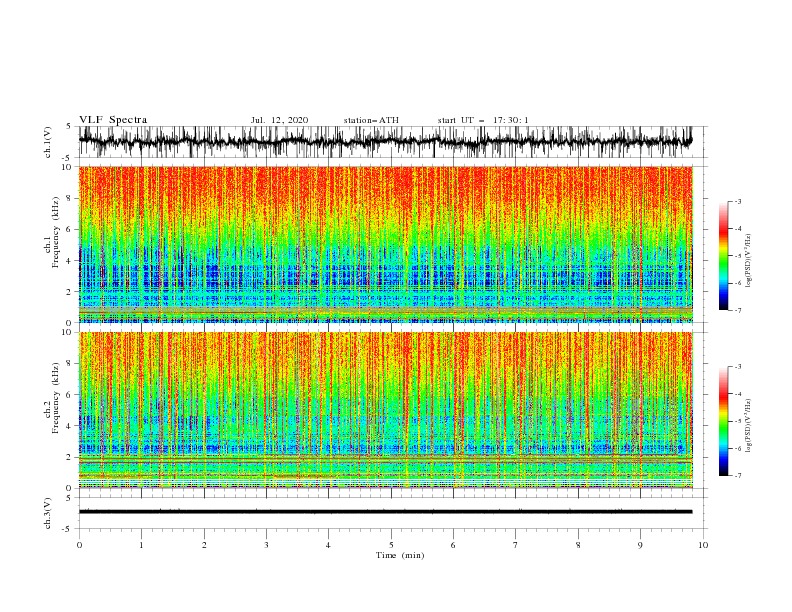
Task: Click the ch.1 PSD color scale bar
Action: click(x=723, y=256)
